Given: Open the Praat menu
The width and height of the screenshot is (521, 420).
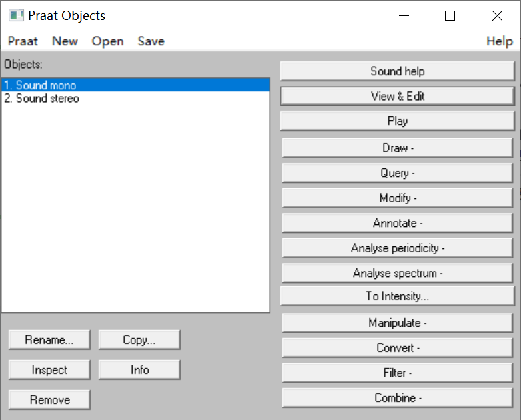Looking at the screenshot, I should tap(23, 41).
